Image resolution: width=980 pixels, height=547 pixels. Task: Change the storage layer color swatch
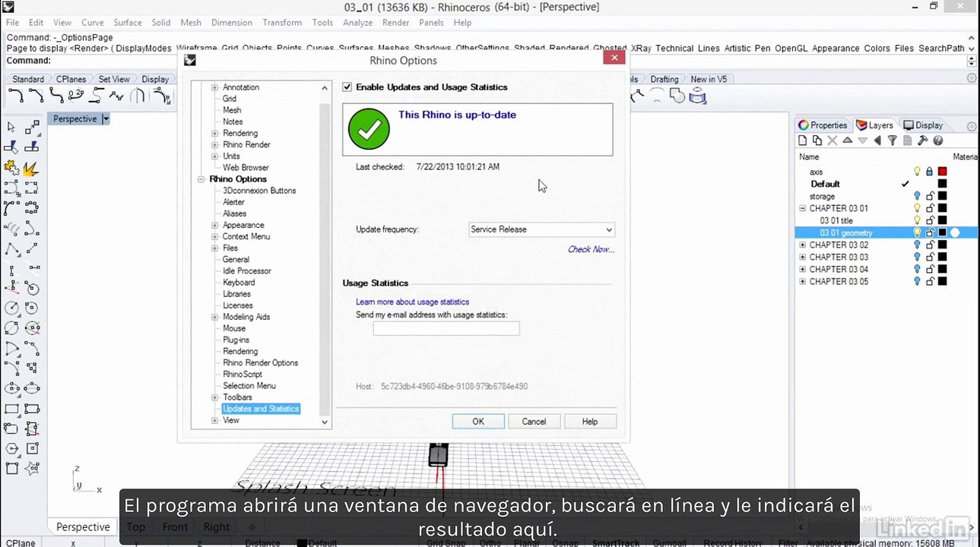pyautogui.click(x=943, y=196)
